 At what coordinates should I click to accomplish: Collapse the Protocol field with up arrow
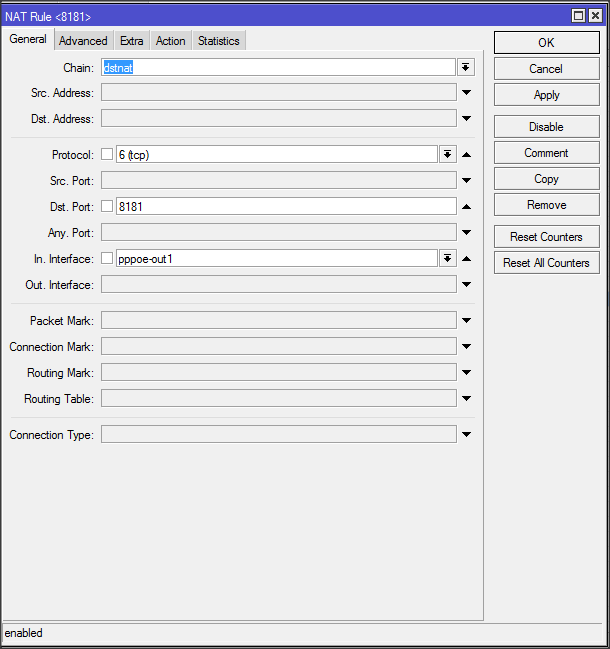[x=466, y=154]
